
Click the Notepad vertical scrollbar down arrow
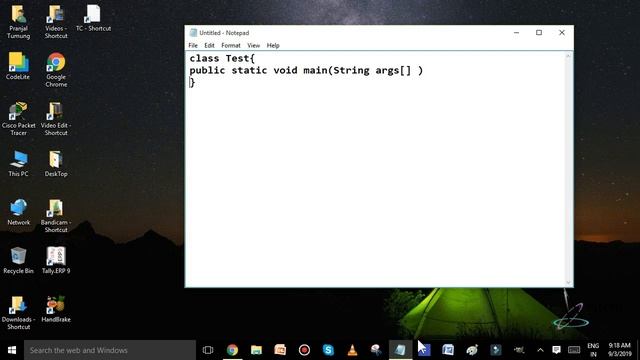[x=568, y=282]
